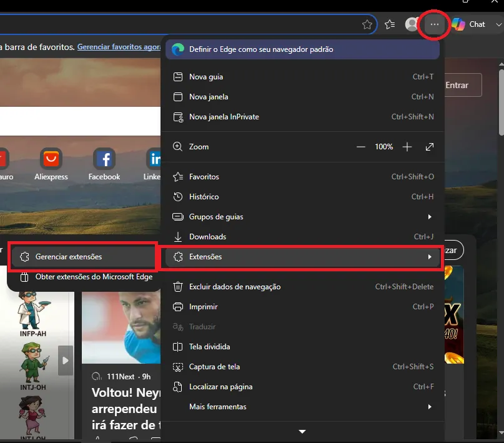Screen dimensions: 504x443
Task: Open the Neymar news article thumbnail
Action: point(121,327)
